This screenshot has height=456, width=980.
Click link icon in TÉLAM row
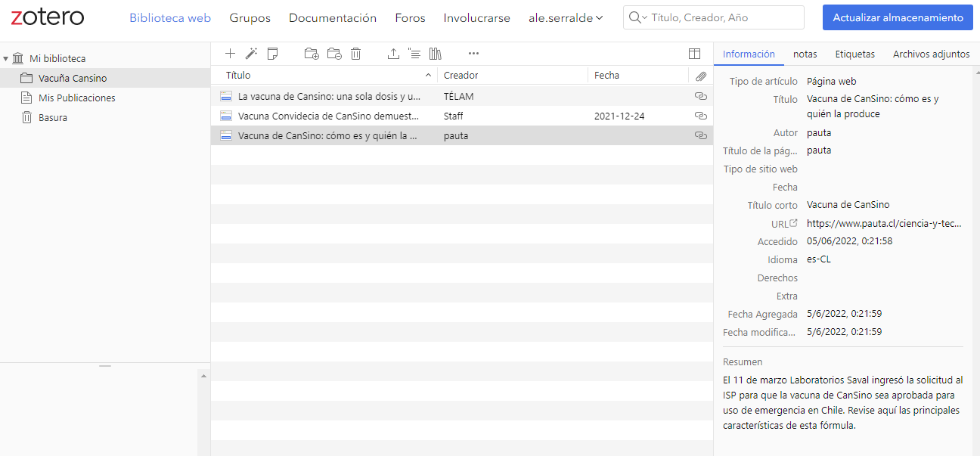click(701, 97)
